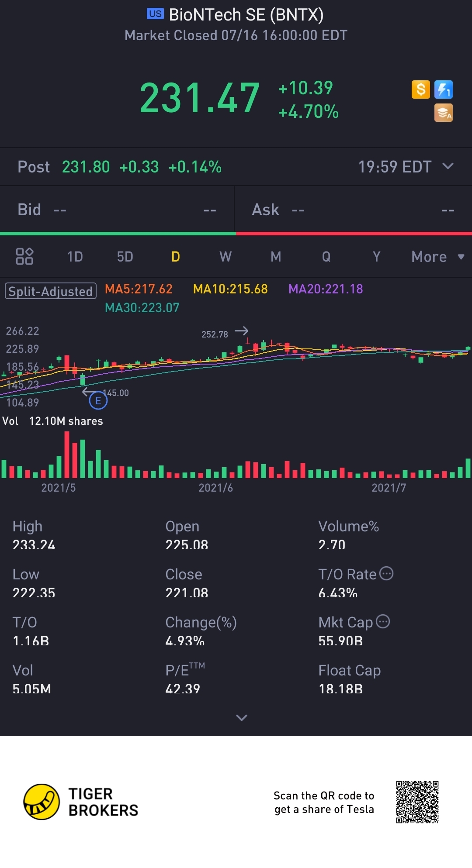This screenshot has width=472, height=868.
Task: Tap the 19:59 EDT timestamp
Action: pos(395,167)
